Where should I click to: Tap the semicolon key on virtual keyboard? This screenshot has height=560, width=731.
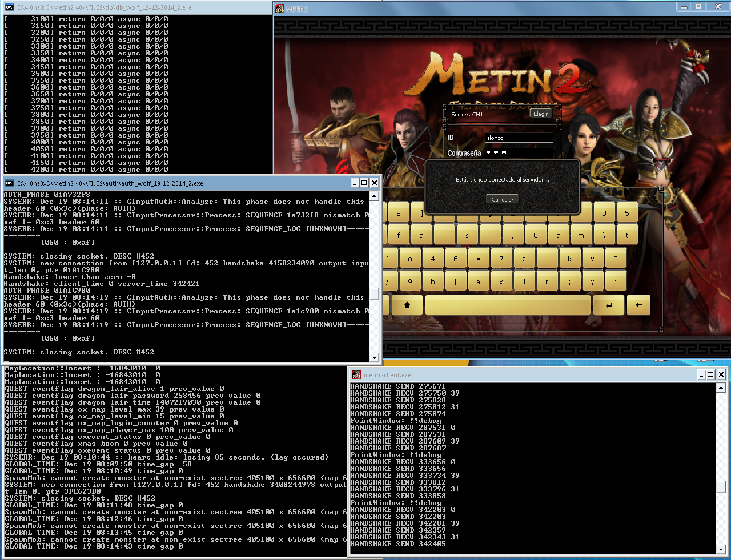tap(570, 281)
